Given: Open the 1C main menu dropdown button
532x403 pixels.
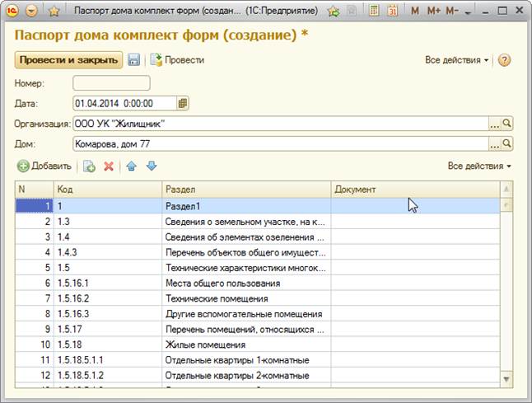Looking at the screenshot, I should click(31, 11).
